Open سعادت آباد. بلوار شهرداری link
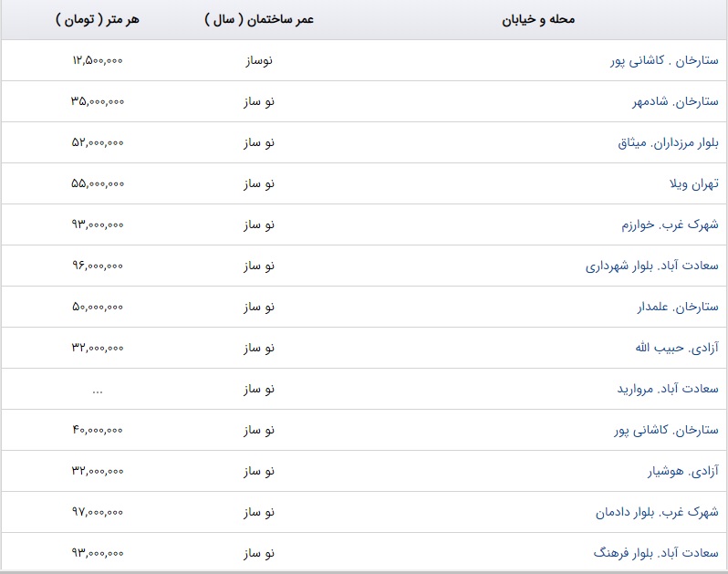 [x=651, y=266]
